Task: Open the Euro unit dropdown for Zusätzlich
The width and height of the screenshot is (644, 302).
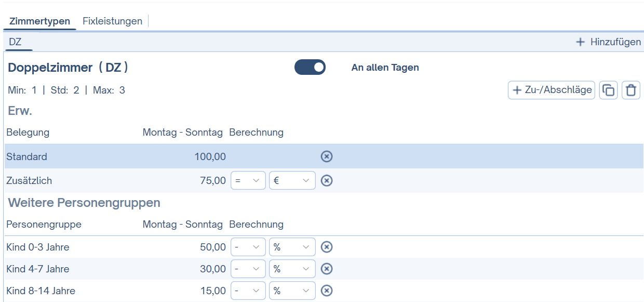Action: (x=292, y=180)
